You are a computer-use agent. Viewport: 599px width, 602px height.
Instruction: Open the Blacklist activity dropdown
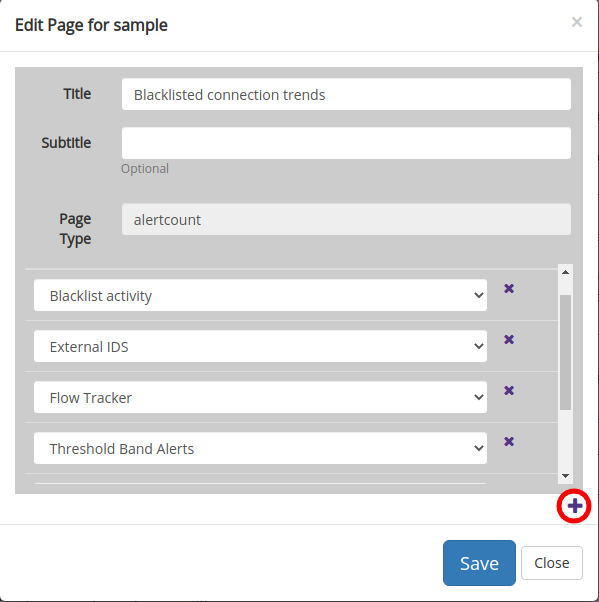point(260,295)
